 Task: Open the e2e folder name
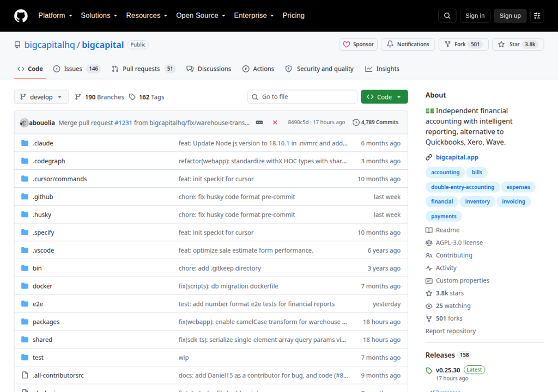click(x=38, y=304)
